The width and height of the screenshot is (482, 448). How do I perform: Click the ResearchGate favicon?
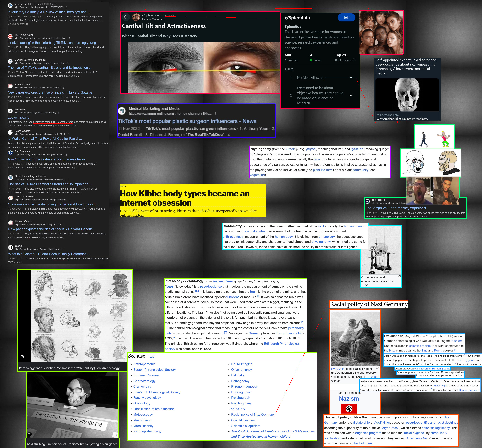10,132
